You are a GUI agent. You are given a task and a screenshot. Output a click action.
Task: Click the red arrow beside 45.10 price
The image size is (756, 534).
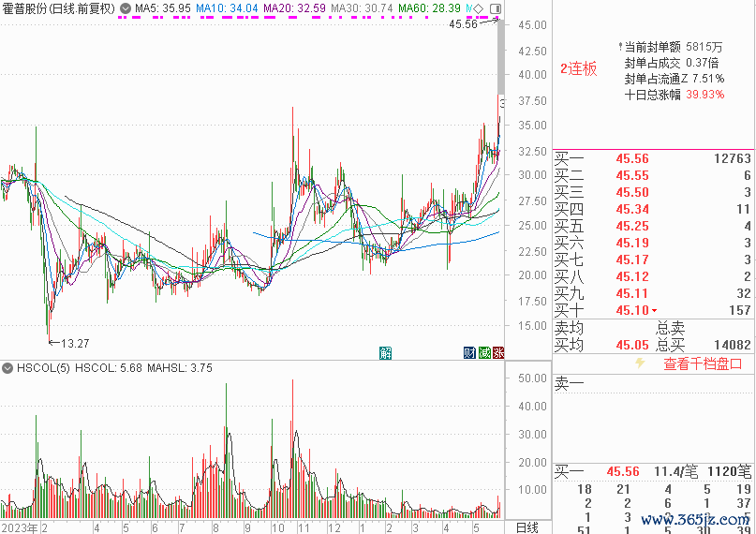tap(653, 310)
